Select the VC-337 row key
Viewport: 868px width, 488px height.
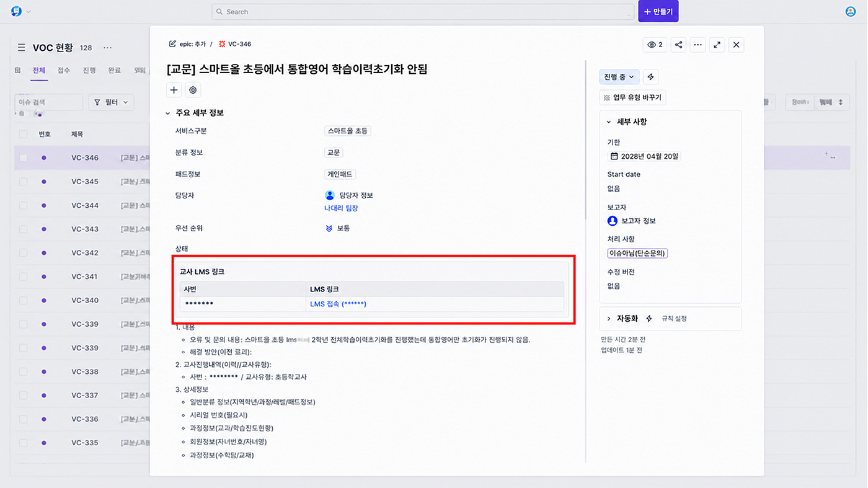click(x=85, y=395)
